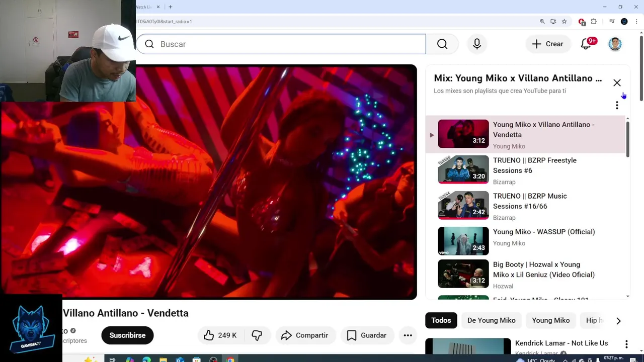
Task: Click 'Big Booty | Hozwal x Young Miko' title
Action: point(544,269)
